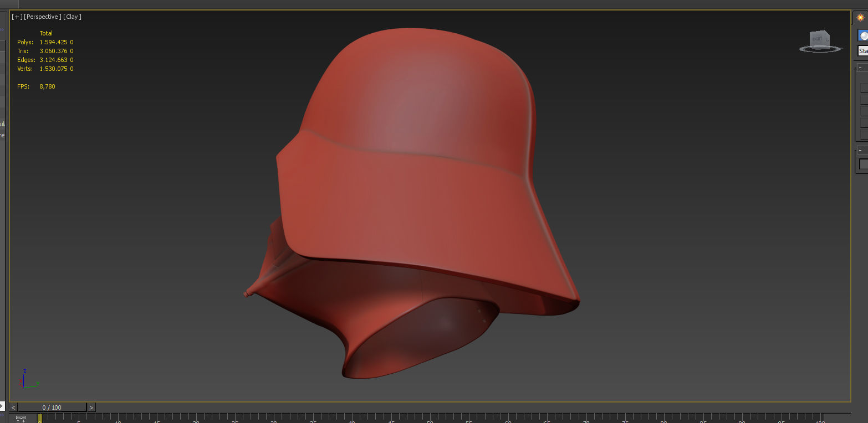The height and width of the screenshot is (423, 868).
Task: Click the Total statistics column header
Action: (x=46, y=33)
